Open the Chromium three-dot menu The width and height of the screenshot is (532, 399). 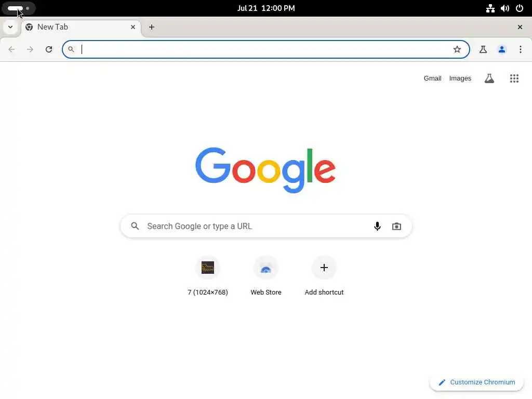click(x=521, y=49)
